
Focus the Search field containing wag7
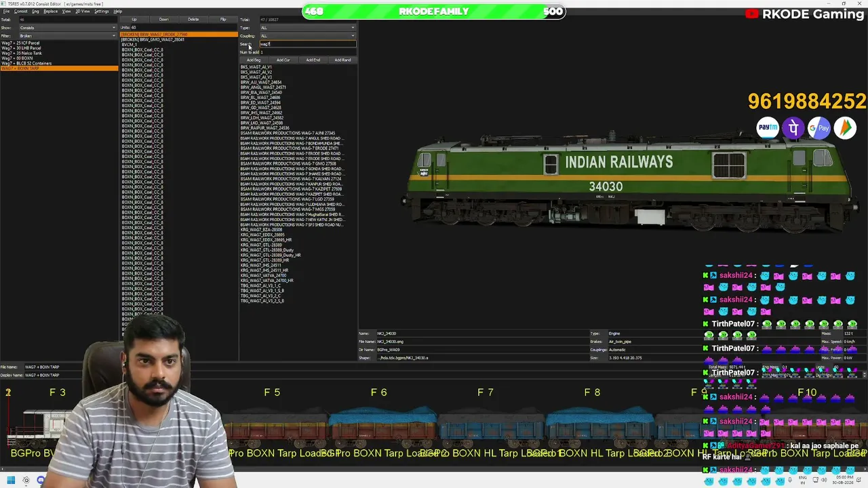click(x=308, y=44)
